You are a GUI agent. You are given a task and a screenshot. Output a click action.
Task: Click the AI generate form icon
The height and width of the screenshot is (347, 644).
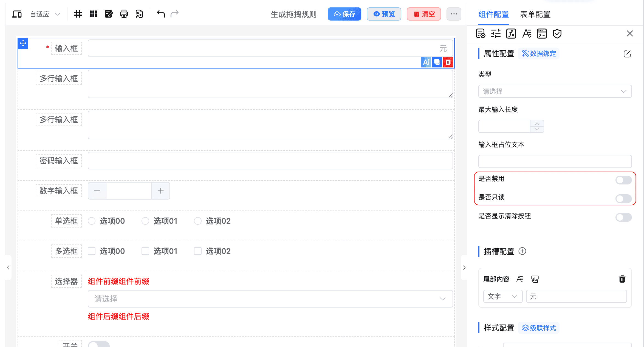[139, 14]
